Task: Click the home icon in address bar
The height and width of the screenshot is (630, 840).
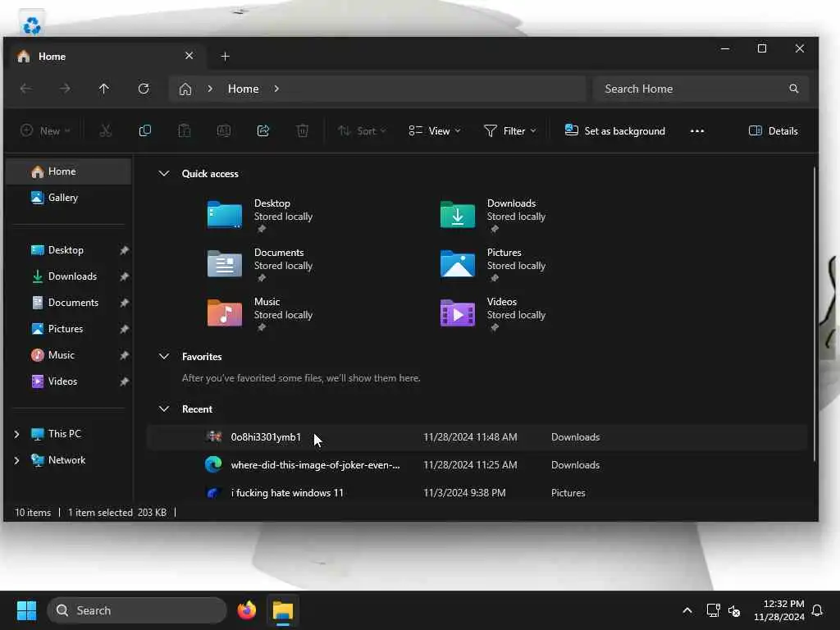Action: click(185, 89)
